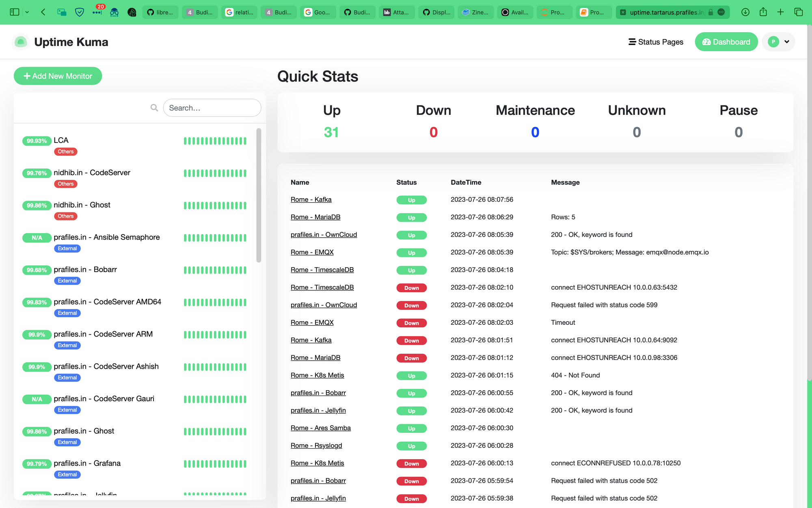This screenshot has height=508, width=812.
Task: Click the Down count in Quick Stats
Action: click(433, 132)
